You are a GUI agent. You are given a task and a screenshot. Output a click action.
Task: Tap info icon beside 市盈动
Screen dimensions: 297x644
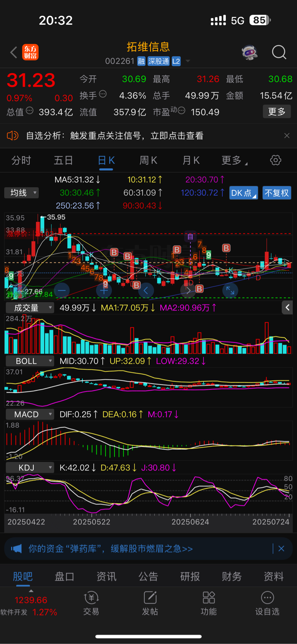pos(182,111)
